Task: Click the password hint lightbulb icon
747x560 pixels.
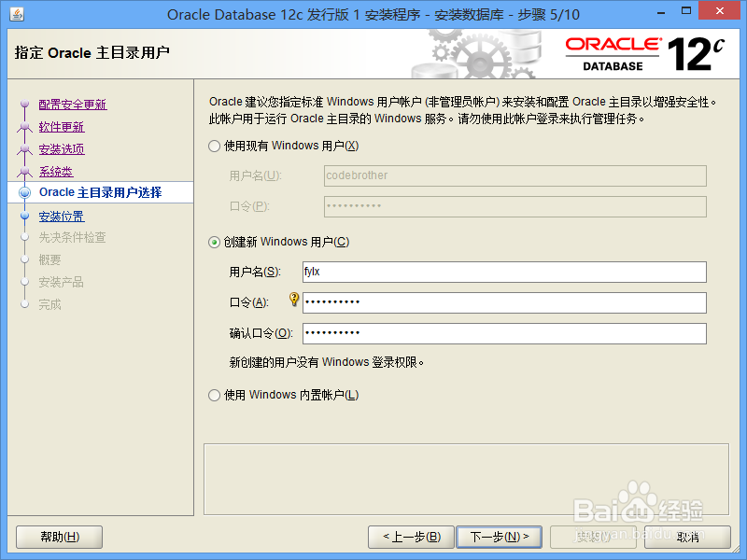Action: coord(294,299)
